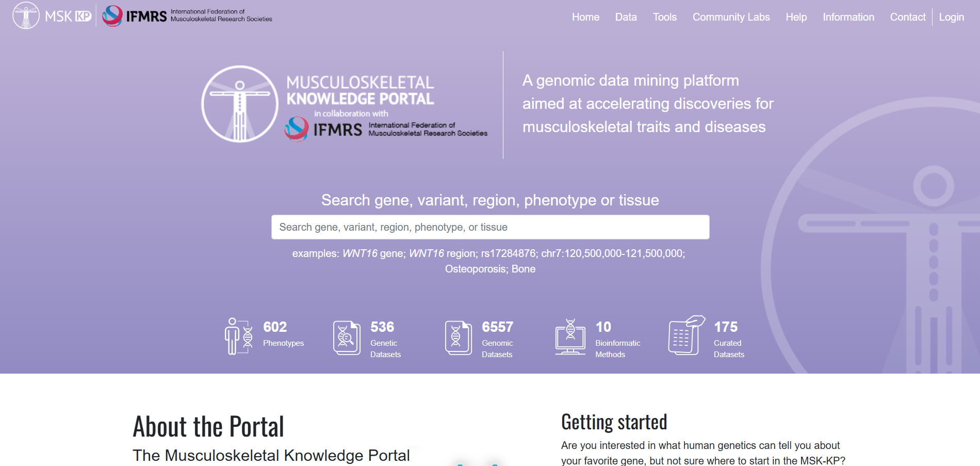Select the Osteoporosis example

476,269
